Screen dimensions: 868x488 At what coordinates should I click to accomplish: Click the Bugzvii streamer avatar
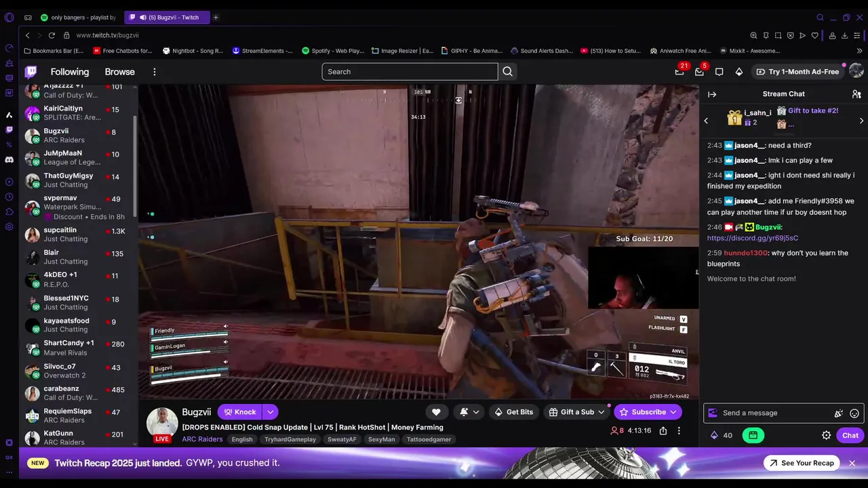coord(162,423)
